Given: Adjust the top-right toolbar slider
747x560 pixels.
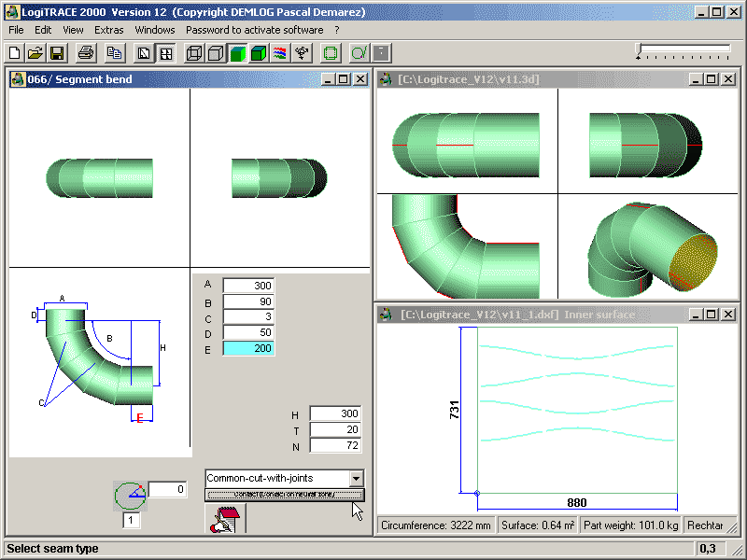Looking at the screenshot, I should (684, 51).
